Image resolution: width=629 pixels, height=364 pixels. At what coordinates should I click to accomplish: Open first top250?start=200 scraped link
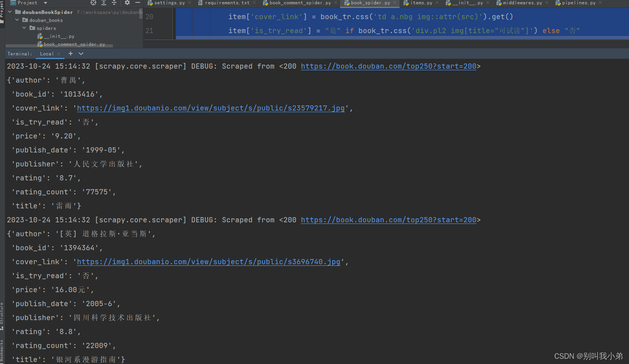[388, 66]
